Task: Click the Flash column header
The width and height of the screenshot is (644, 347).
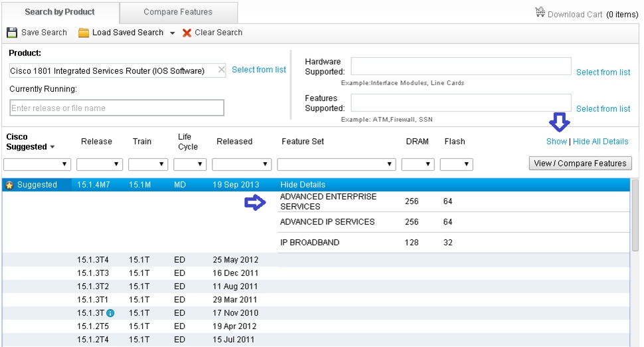Action: tap(455, 142)
